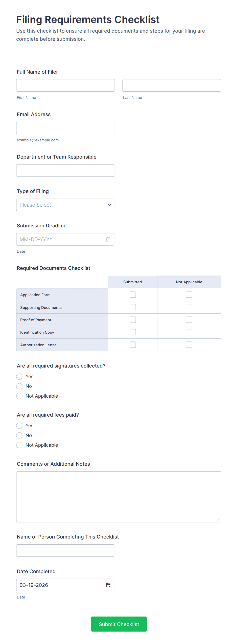Check Submitted for Authorization Letter

pos(133,345)
